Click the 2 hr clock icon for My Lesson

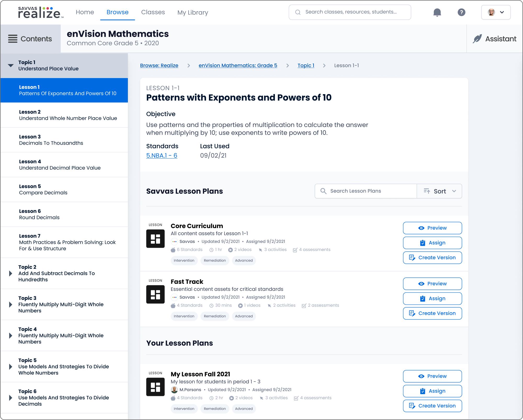[212, 398]
